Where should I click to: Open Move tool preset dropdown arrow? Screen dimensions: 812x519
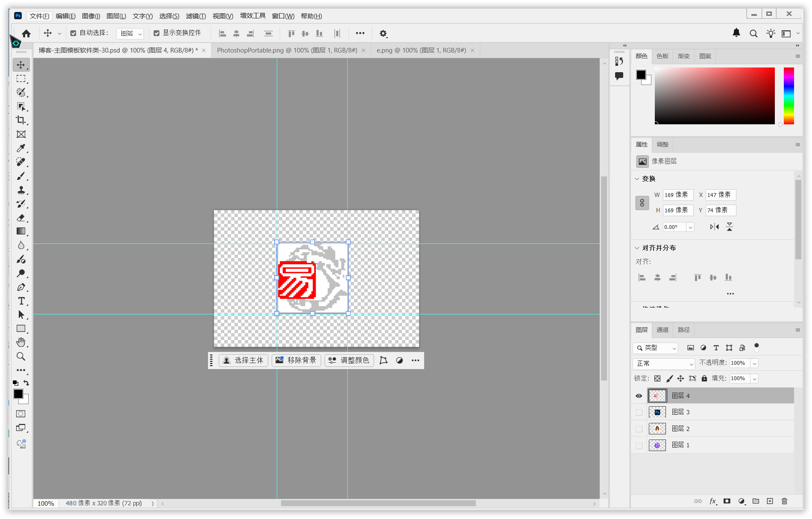coord(59,33)
